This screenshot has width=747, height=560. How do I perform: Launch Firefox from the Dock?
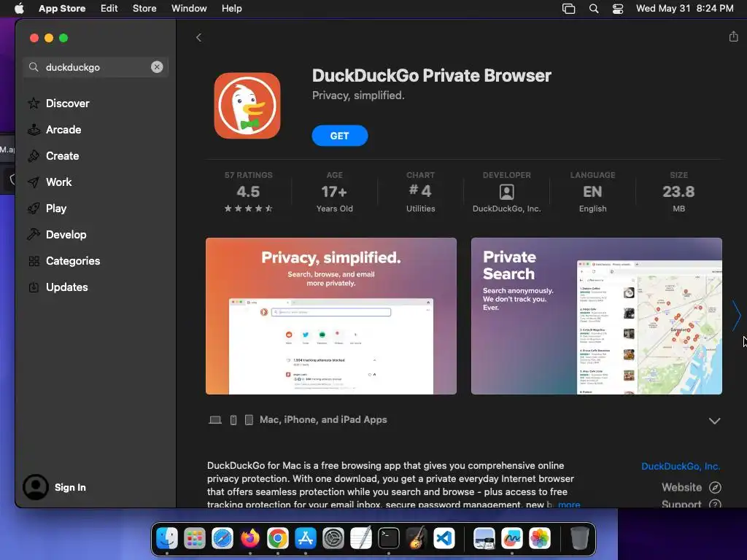point(250,539)
